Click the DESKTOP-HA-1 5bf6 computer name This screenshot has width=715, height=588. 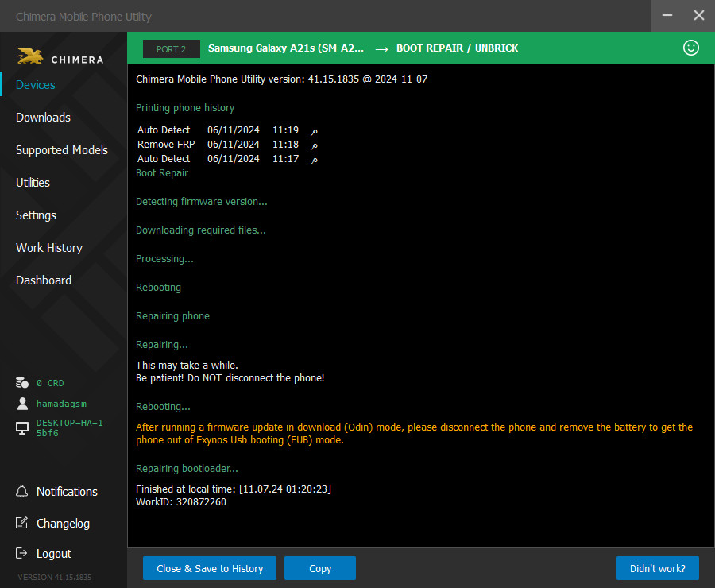point(70,427)
